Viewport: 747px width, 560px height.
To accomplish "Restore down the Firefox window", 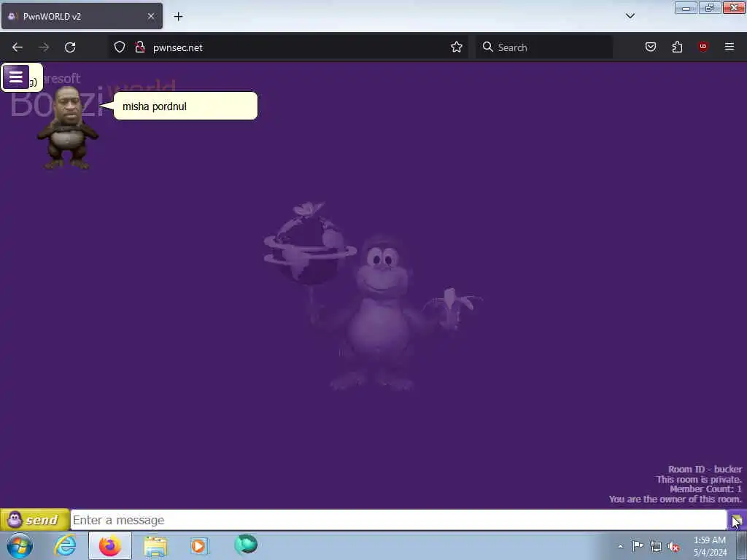I will [x=710, y=7].
